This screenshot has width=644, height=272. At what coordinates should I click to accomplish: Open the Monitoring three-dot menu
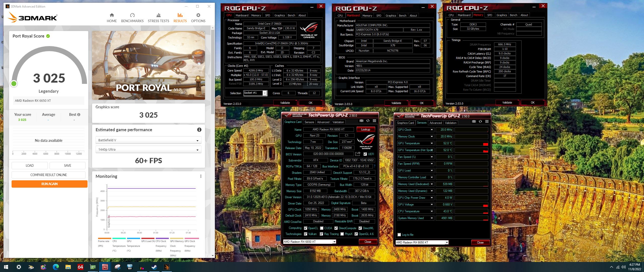coord(201,176)
